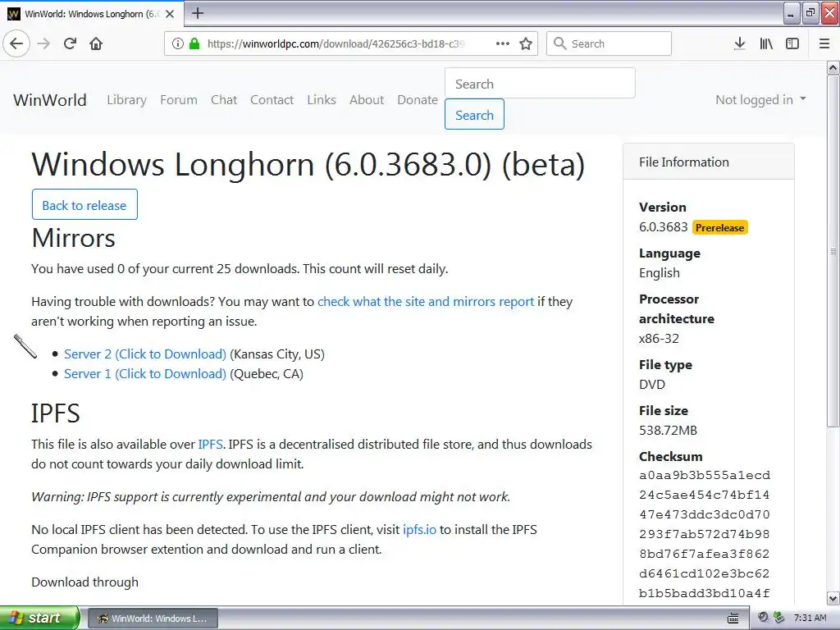The image size is (840, 630).
Task: Click the green padlock security icon
Action: [x=194, y=43]
